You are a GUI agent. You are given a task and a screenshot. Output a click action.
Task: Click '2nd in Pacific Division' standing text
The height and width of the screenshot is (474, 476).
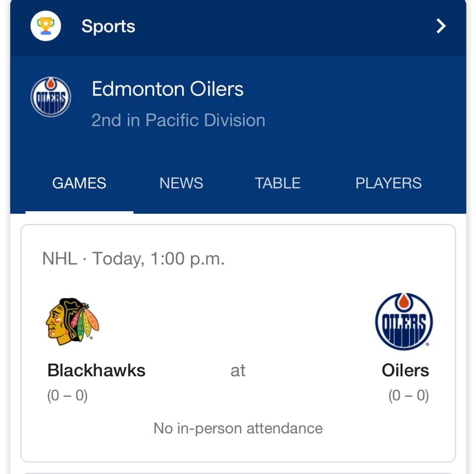(178, 120)
